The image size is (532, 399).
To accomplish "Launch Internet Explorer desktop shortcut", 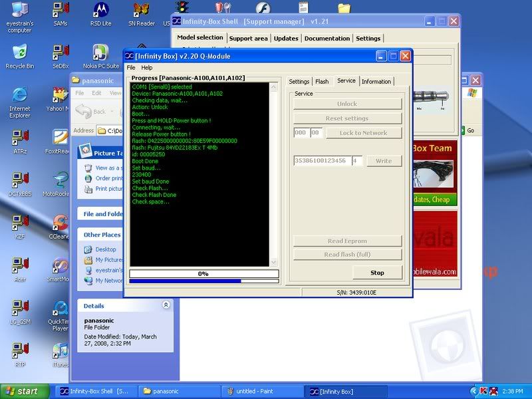I will [x=20, y=102].
